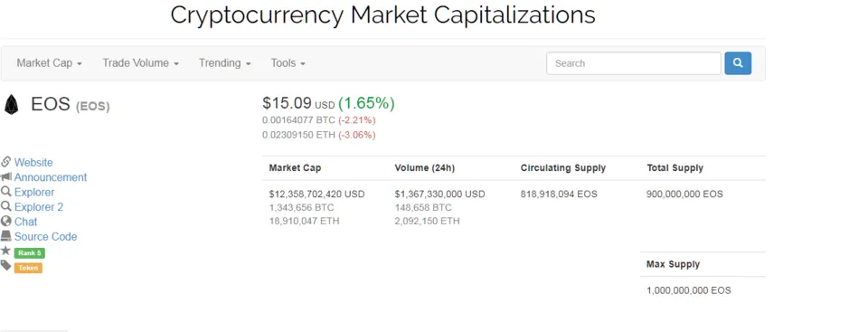Open the Market Cap dropdown menu

pos(49,63)
